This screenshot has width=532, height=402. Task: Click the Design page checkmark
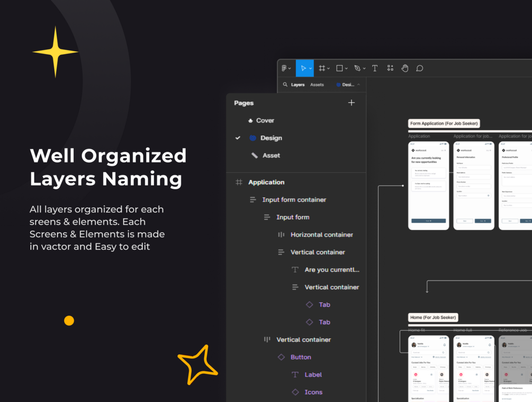coord(238,138)
